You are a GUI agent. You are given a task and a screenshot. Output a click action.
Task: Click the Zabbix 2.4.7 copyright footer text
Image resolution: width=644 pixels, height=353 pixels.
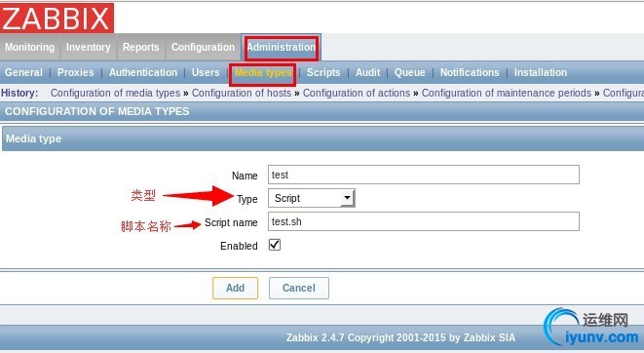pos(400,337)
